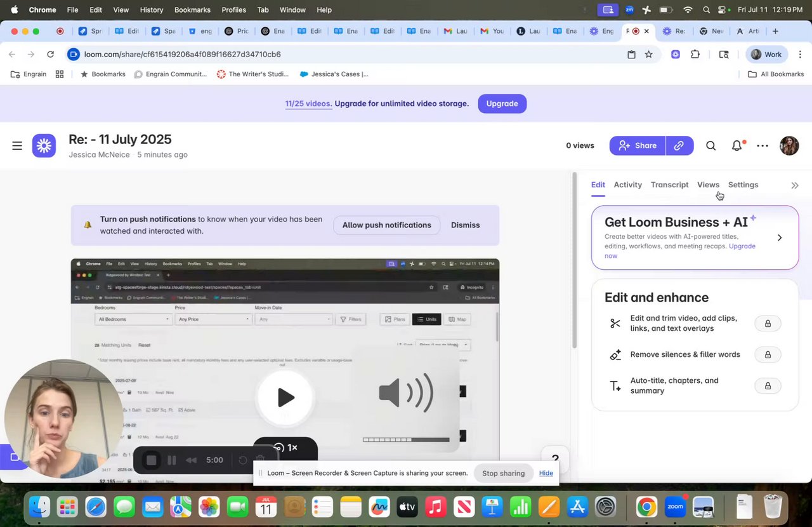Click the rewind icon in the recorder bar
Image resolution: width=812 pixels, height=527 pixels.
tap(190, 460)
